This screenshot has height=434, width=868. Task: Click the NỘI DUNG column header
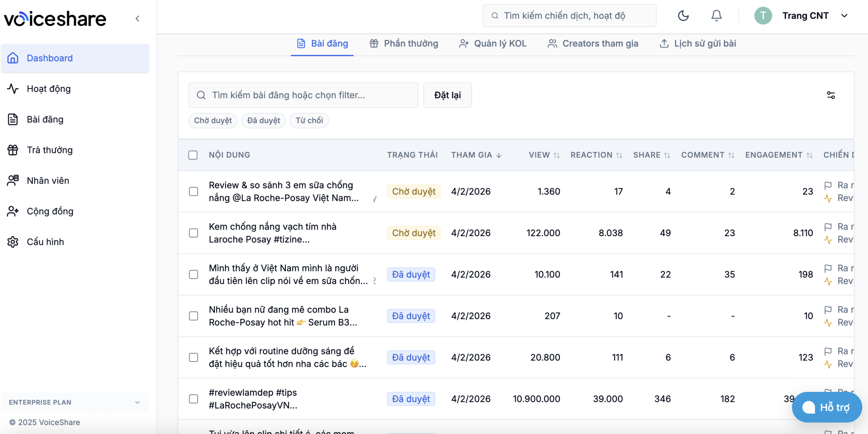229,155
